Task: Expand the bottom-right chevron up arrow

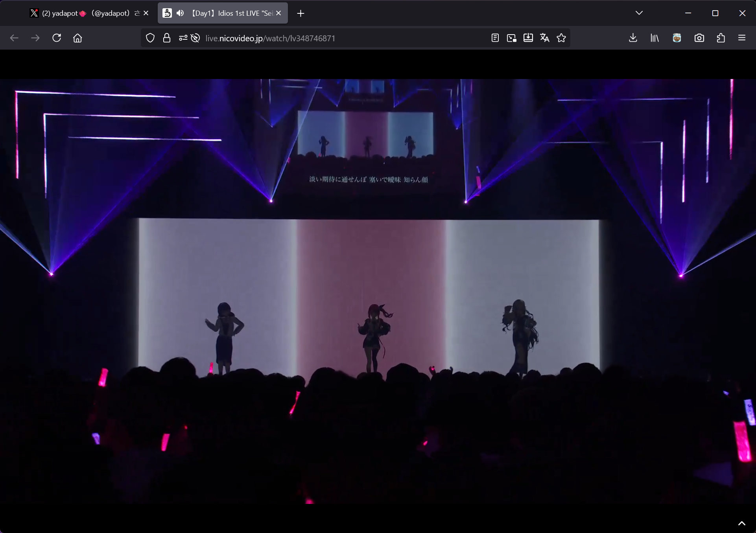Action: [741, 523]
